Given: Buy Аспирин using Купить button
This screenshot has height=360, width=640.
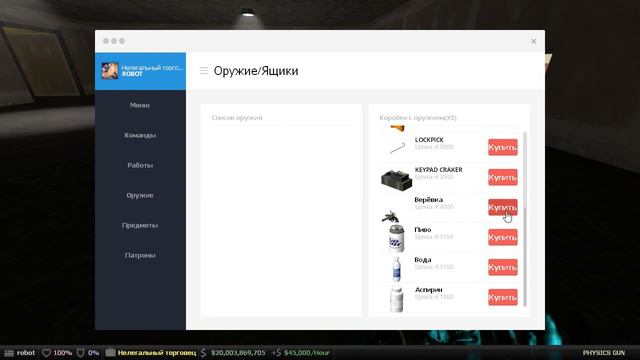Looking at the screenshot, I should (502, 298).
